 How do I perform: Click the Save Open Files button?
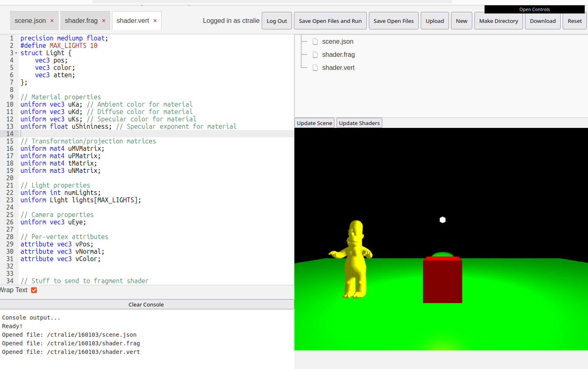(x=394, y=21)
